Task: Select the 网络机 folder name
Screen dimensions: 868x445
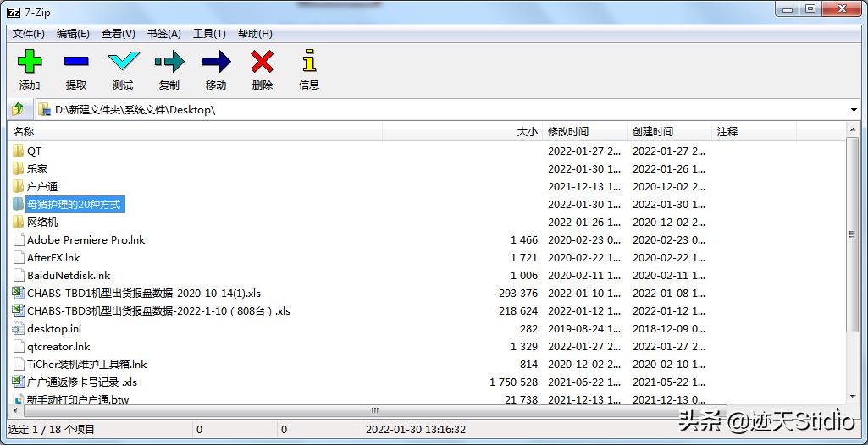Action: click(42, 222)
